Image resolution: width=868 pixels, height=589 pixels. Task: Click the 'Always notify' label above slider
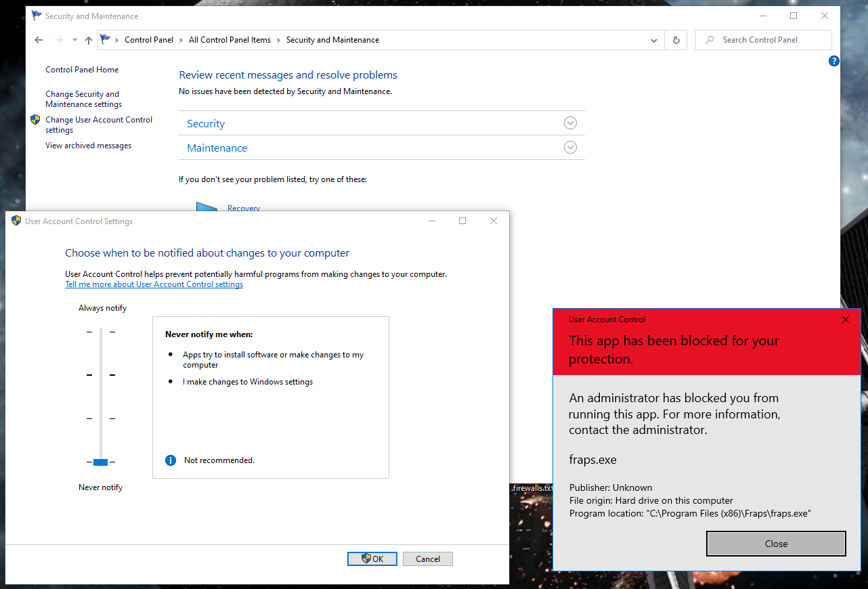(x=102, y=308)
